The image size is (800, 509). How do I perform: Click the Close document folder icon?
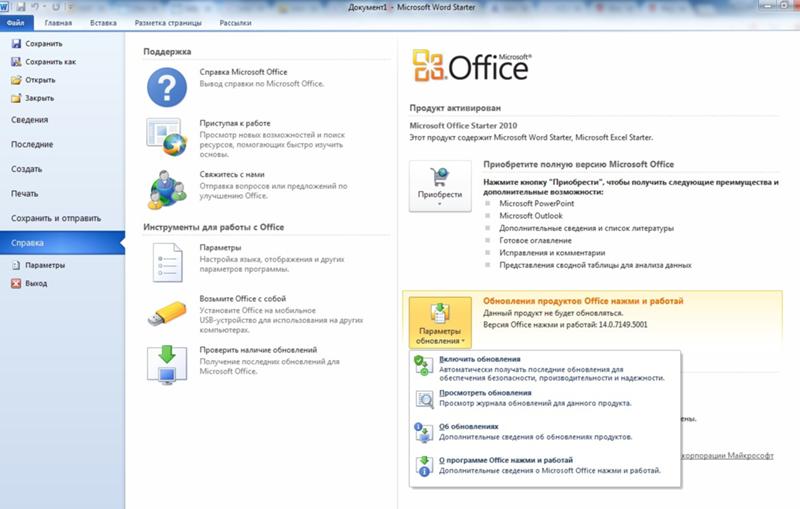coord(16,98)
